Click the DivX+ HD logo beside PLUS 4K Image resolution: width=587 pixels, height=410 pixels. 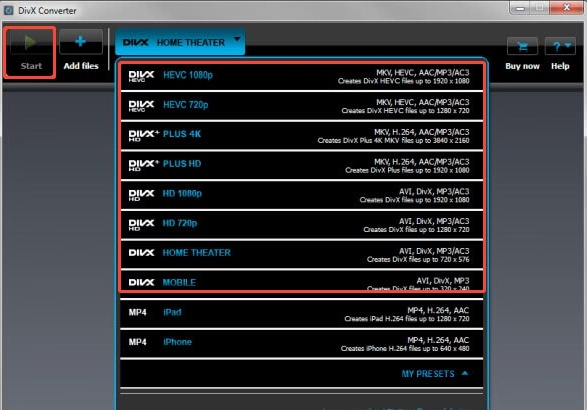144,136
